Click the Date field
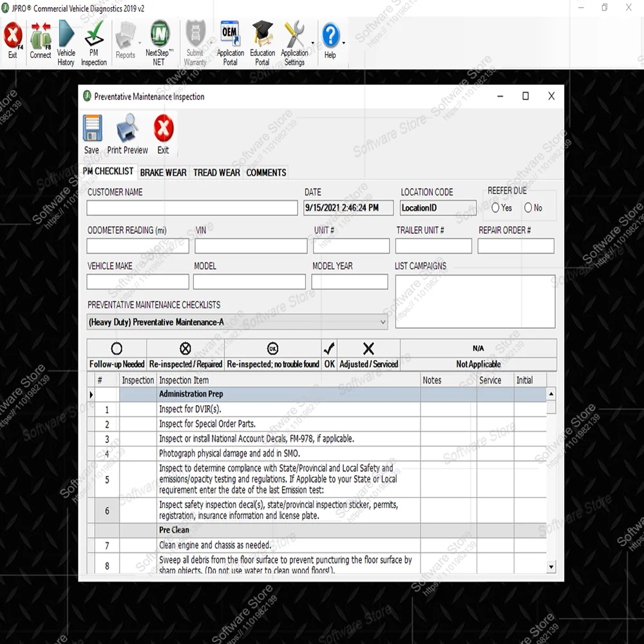Viewport: 644px width, 644px height. [348, 208]
